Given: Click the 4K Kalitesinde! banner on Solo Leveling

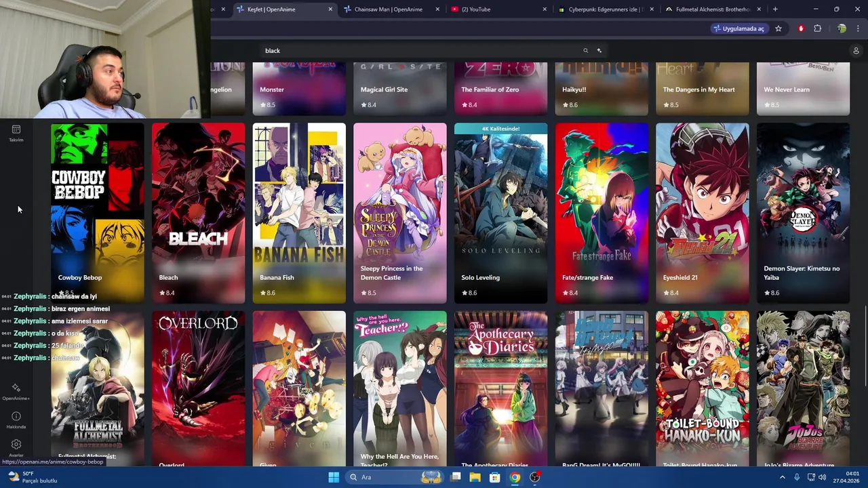Looking at the screenshot, I should [x=500, y=128].
